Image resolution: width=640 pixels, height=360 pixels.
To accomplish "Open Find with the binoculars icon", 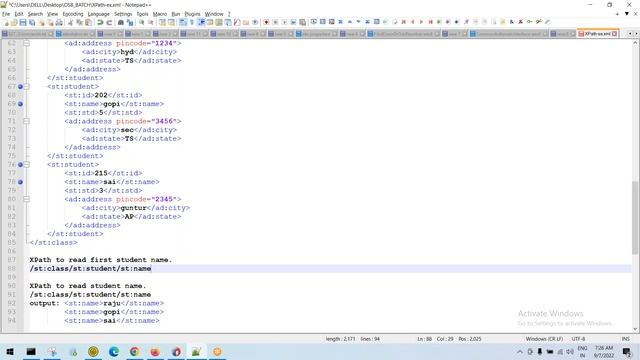I will click(121, 22).
